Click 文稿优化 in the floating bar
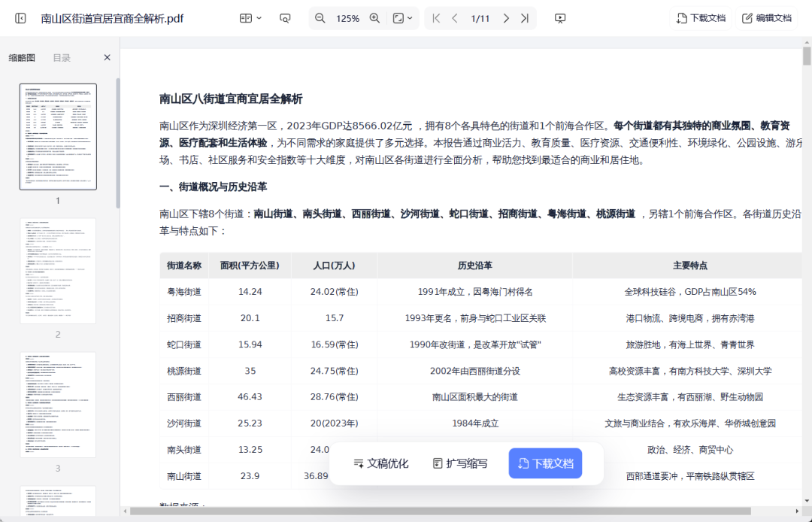This screenshot has width=812, height=522. click(381, 463)
